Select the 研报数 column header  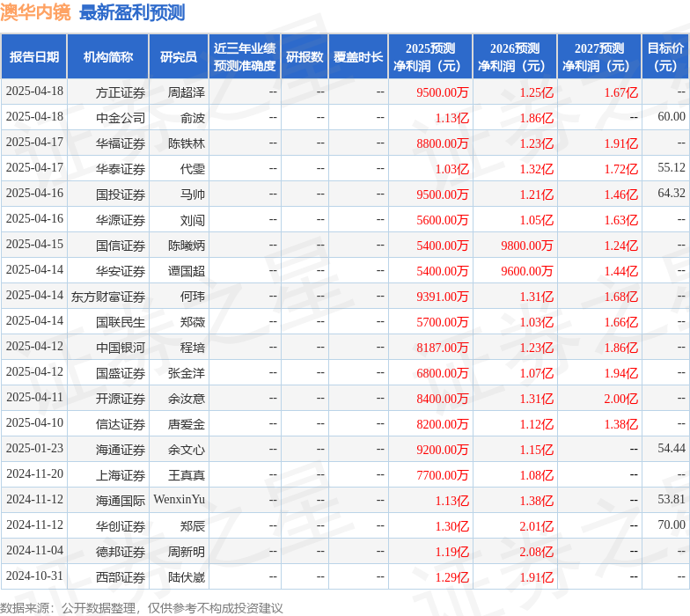click(304, 57)
